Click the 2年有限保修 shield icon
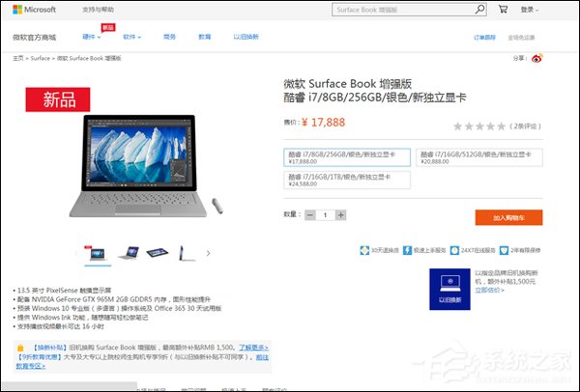Screen dimensions: 580x392 pos(504,250)
